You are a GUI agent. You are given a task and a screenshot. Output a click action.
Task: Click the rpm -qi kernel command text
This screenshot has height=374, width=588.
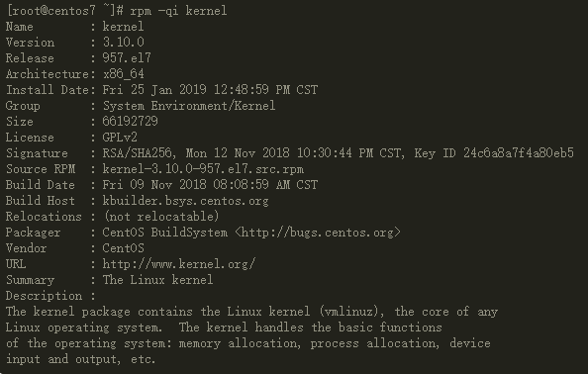178,11
